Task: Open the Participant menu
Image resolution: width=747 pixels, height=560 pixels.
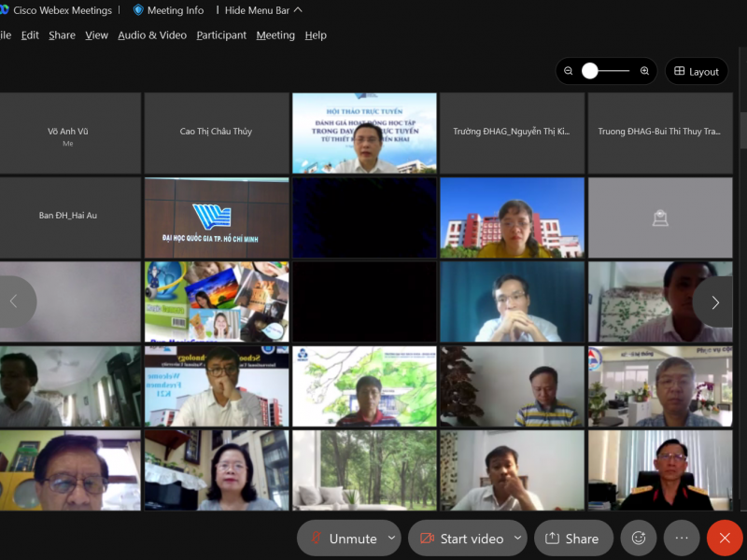Action: coord(221,35)
